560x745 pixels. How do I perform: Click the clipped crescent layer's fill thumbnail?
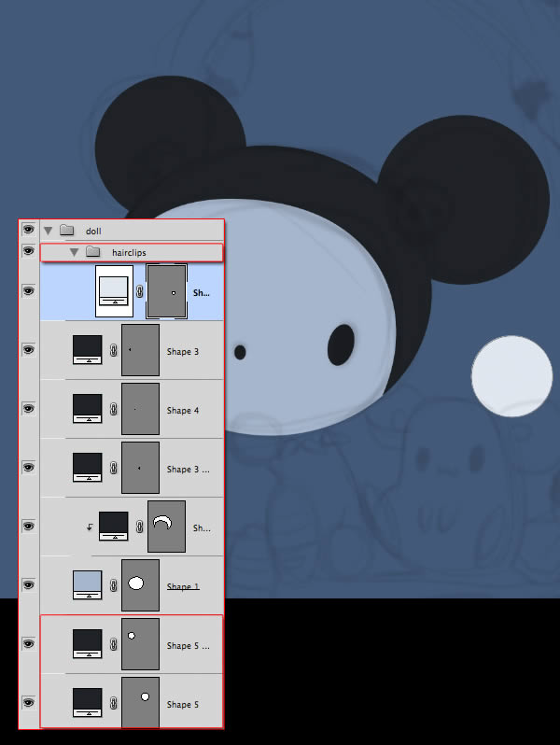114,526
